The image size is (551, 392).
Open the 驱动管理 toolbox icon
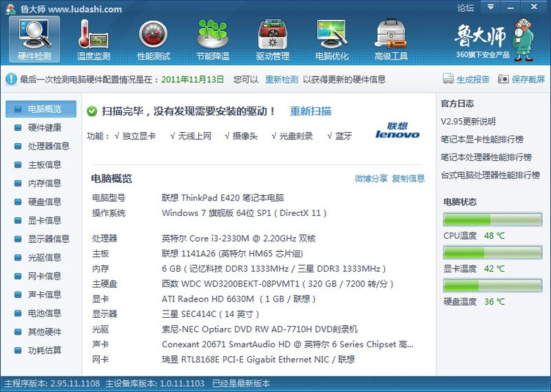[x=273, y=40]
